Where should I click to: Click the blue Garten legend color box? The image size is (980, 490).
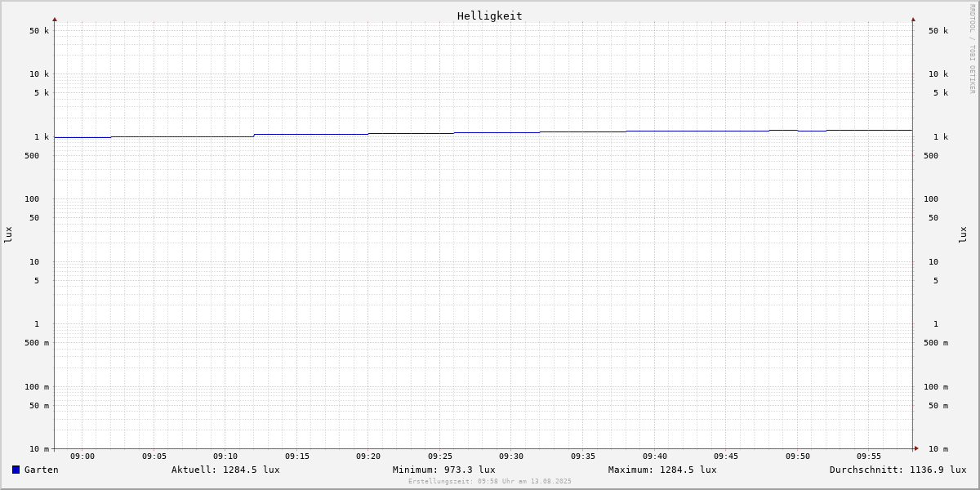click(16, 470)
